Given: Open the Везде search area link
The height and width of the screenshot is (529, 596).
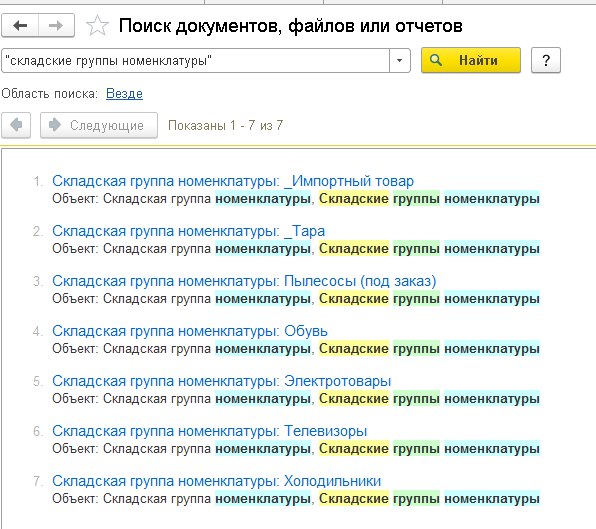Looking at the screenshot, I should 124,93.
